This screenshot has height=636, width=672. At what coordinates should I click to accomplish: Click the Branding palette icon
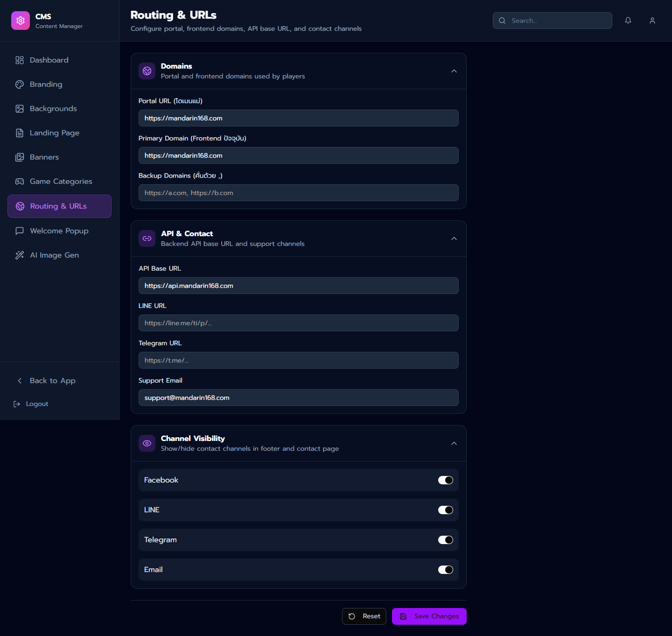tap(20, 84)
